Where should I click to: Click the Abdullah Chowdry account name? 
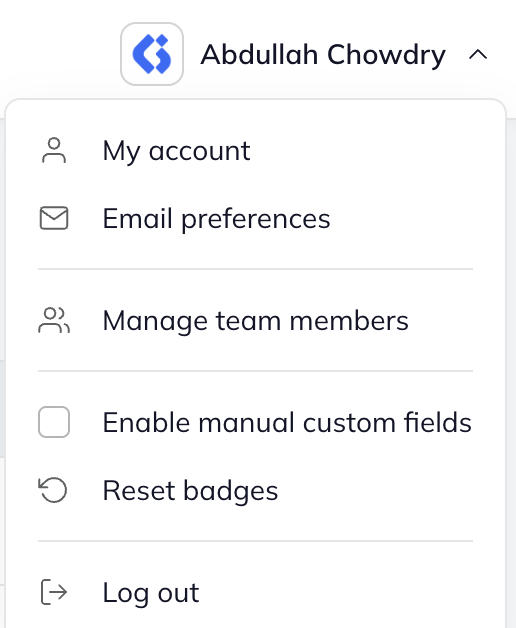click(x=323, y=55)
